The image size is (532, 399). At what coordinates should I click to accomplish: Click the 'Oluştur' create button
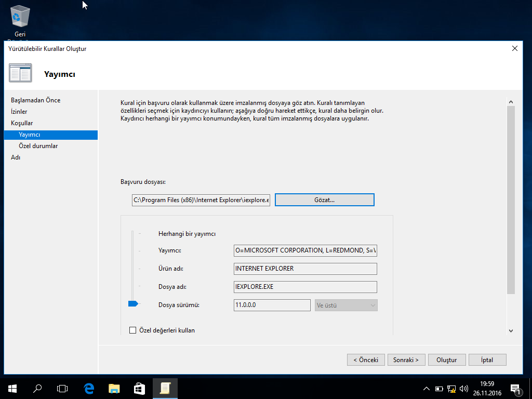446,360
